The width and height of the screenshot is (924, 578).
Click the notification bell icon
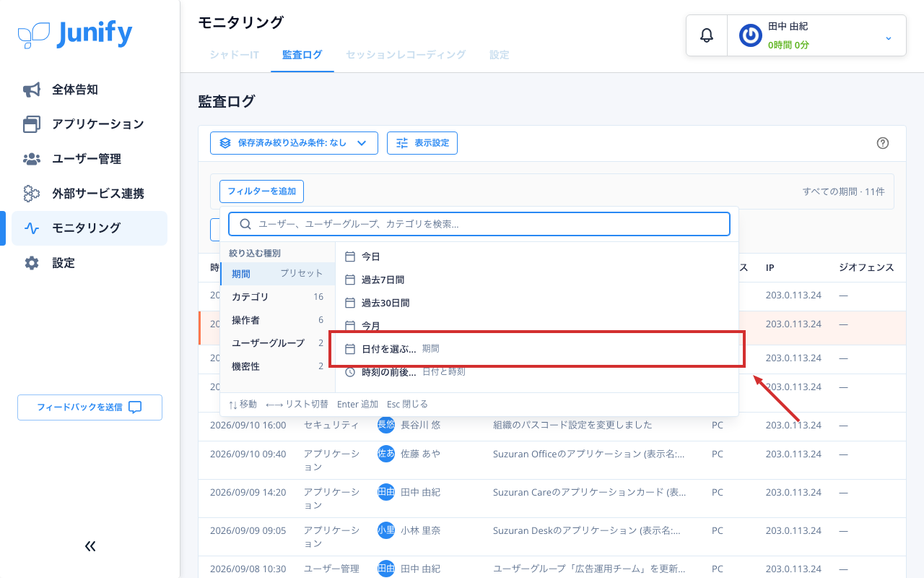707,35
